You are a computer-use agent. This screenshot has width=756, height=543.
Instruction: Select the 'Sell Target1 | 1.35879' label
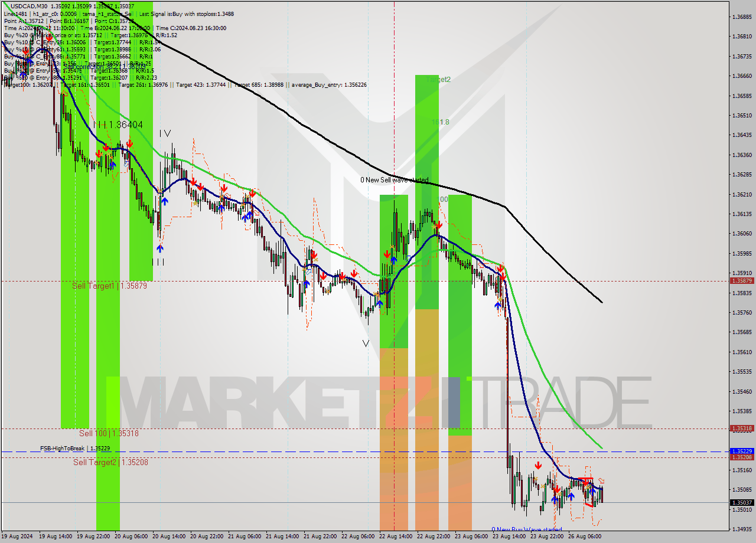click(109, 286)
